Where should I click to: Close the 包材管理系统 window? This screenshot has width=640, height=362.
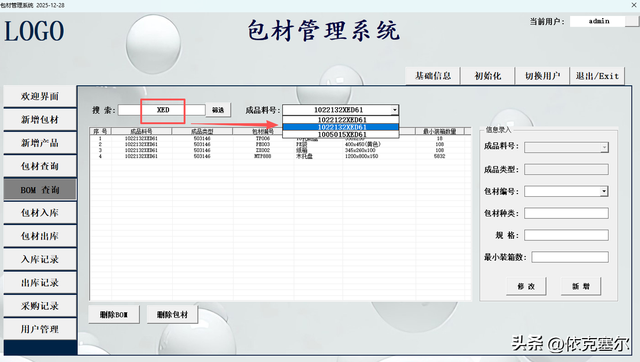(x=634, y=5)
